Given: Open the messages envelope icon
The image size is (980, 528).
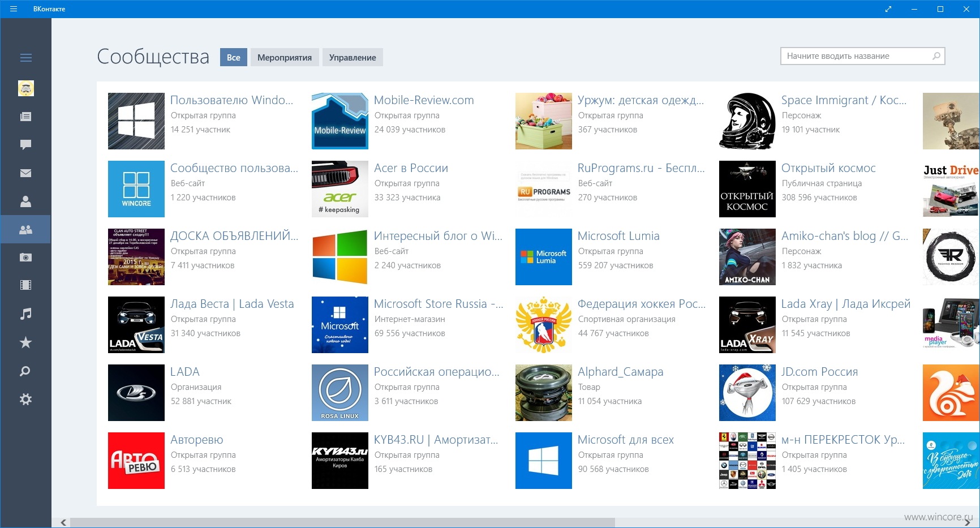Looking at the screenshot, I should 25,173.
